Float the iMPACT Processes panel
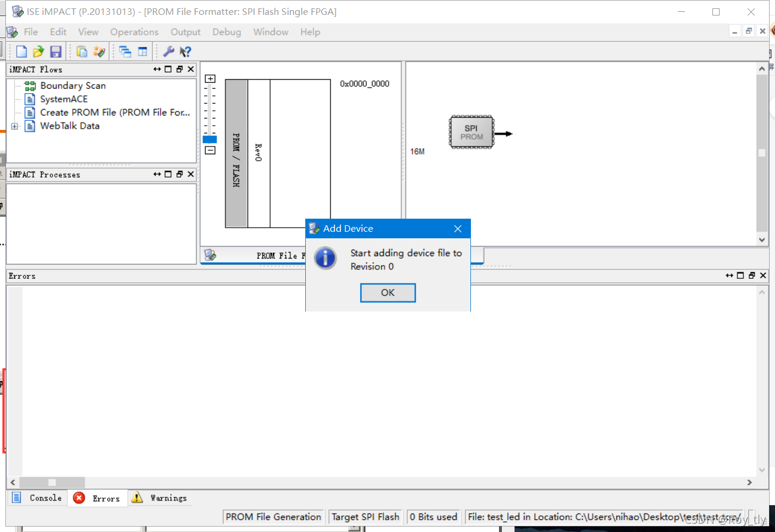 click(179, 175)
